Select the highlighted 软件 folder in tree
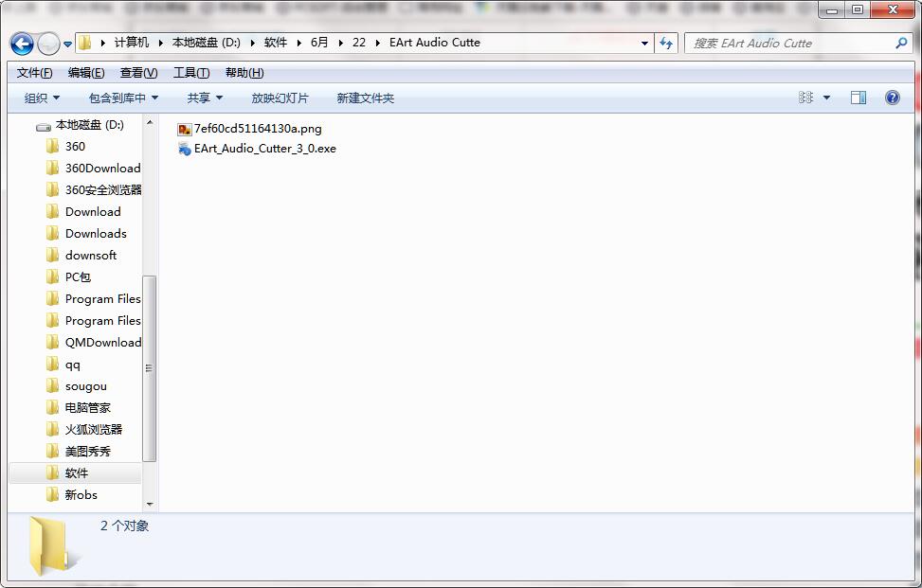Screen dimensions: 922x588 pyautogui.click(x=77, y=472)
